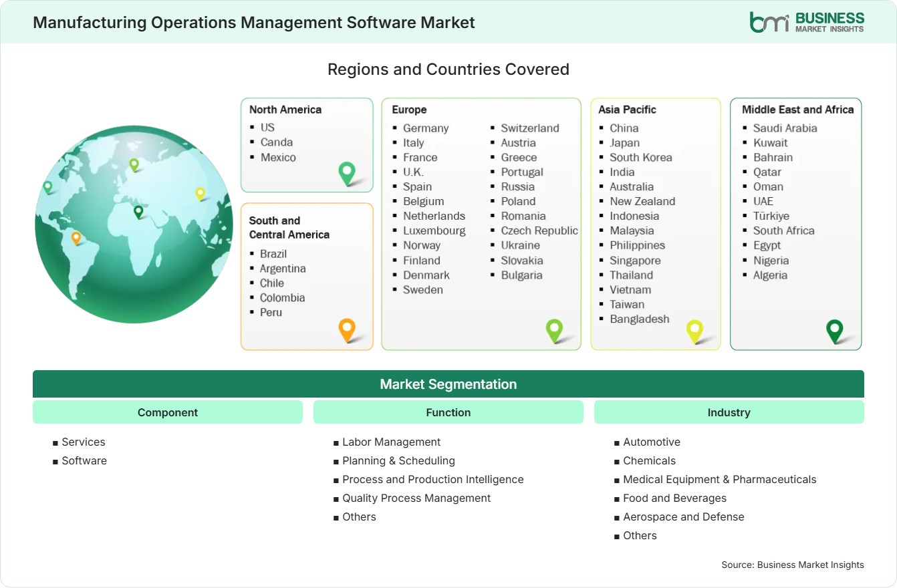This screenshot has width=897, height=588.
Task: Click 'Saudi Arabia' in Middle East list
Action: (785, 128)
